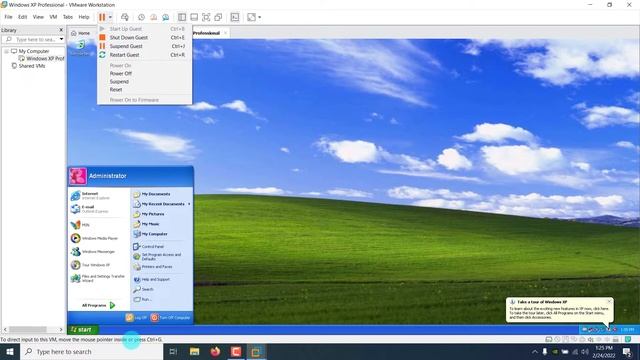Toggle the library sidebar view icon
Image resolution: width=640 pixels, height=360 pixels.
click(x=182, y=17)
